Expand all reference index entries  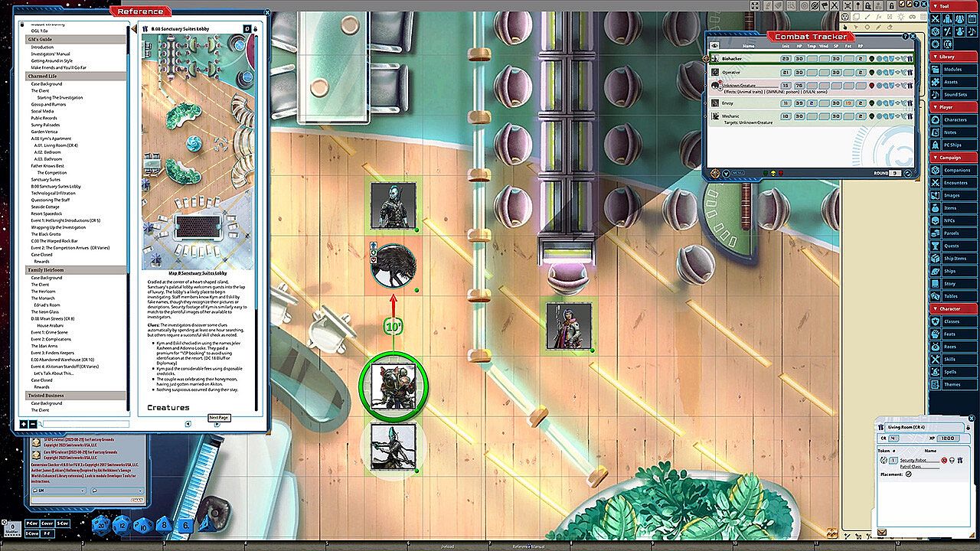23,424
